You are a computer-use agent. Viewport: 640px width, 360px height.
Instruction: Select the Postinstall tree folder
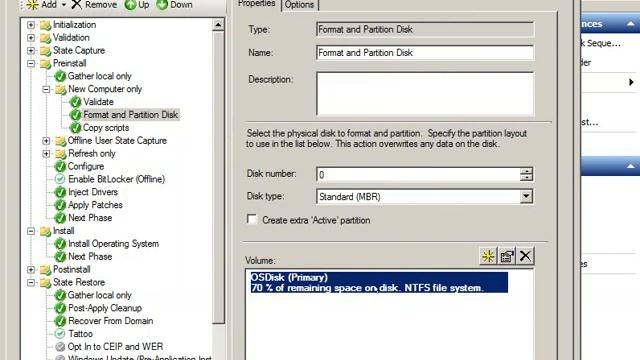(x=71, y=270)
